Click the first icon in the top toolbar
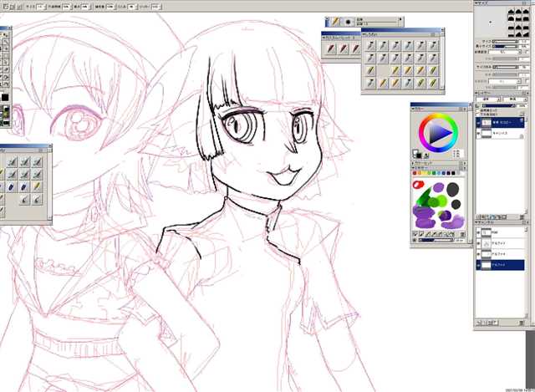535x392 pixels. pyautogui.click(x=6, y=6)
